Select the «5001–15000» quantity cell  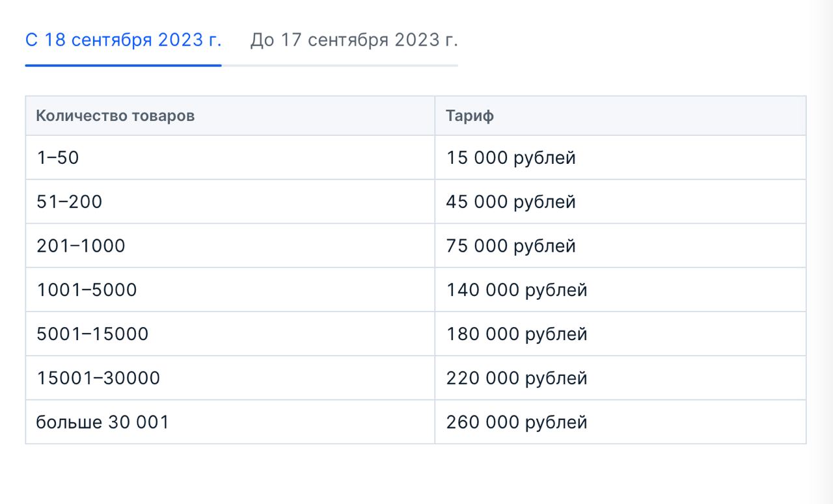pyautogui.click(x=93, y=334)
